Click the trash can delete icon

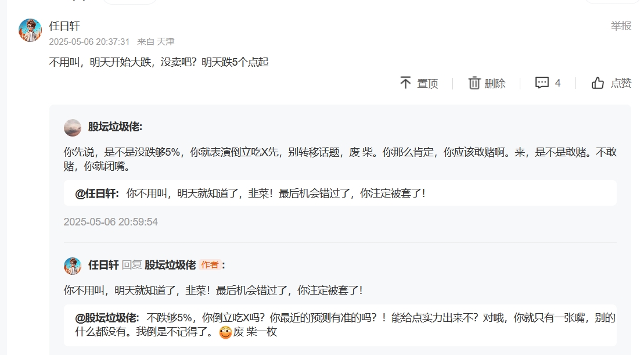click(474, 83)
